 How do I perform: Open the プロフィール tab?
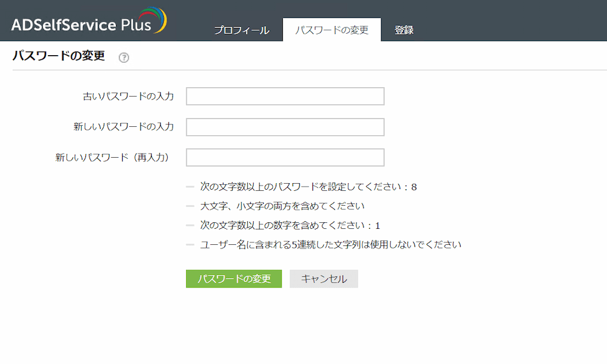pyautogui.click(x=241, y=30)
